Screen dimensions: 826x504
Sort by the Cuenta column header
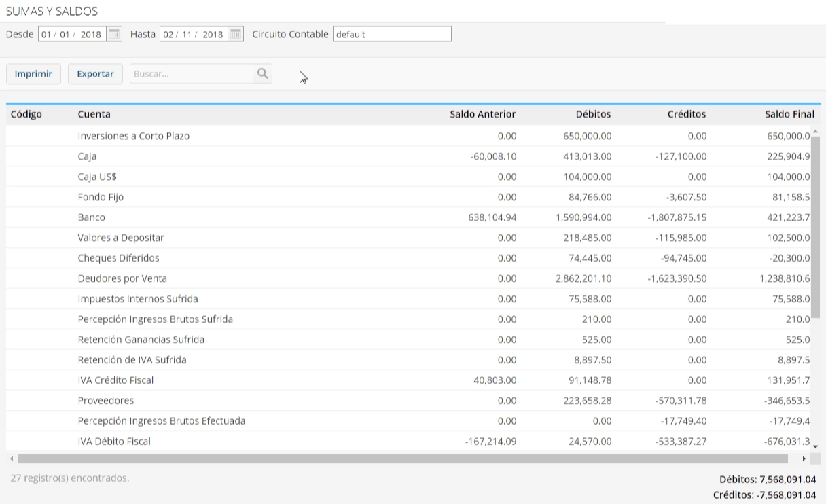point(94,114)
